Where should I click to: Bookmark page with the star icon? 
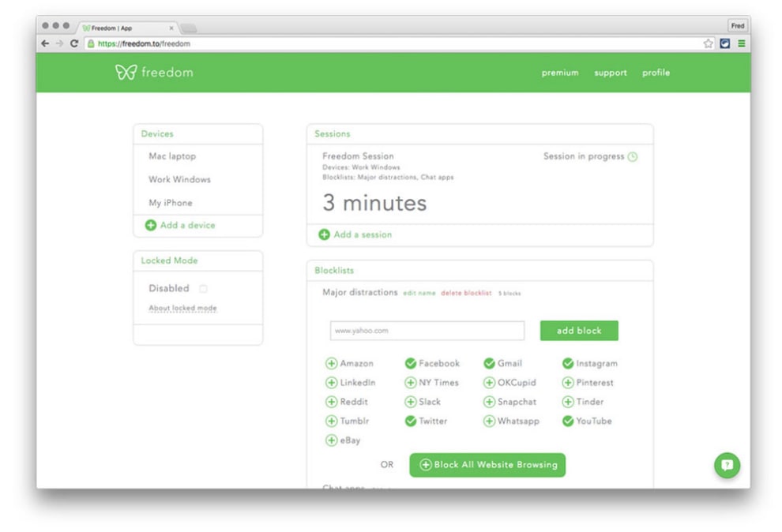709,44
